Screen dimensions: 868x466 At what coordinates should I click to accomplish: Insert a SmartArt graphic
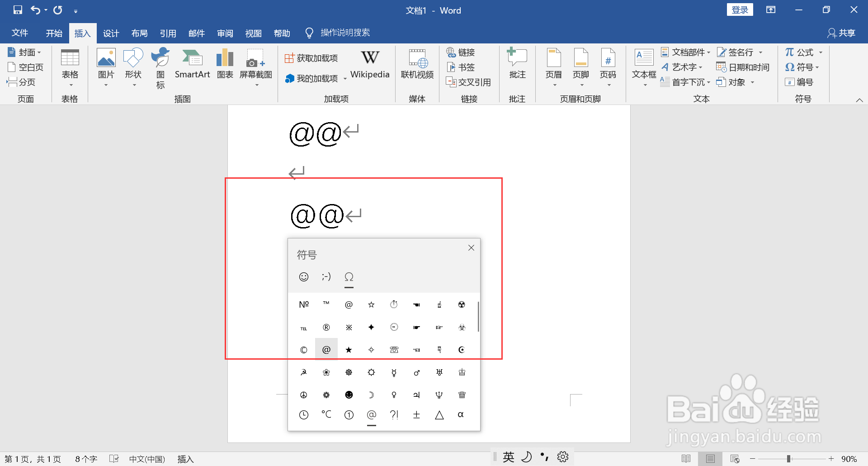(x=192, y=63)
